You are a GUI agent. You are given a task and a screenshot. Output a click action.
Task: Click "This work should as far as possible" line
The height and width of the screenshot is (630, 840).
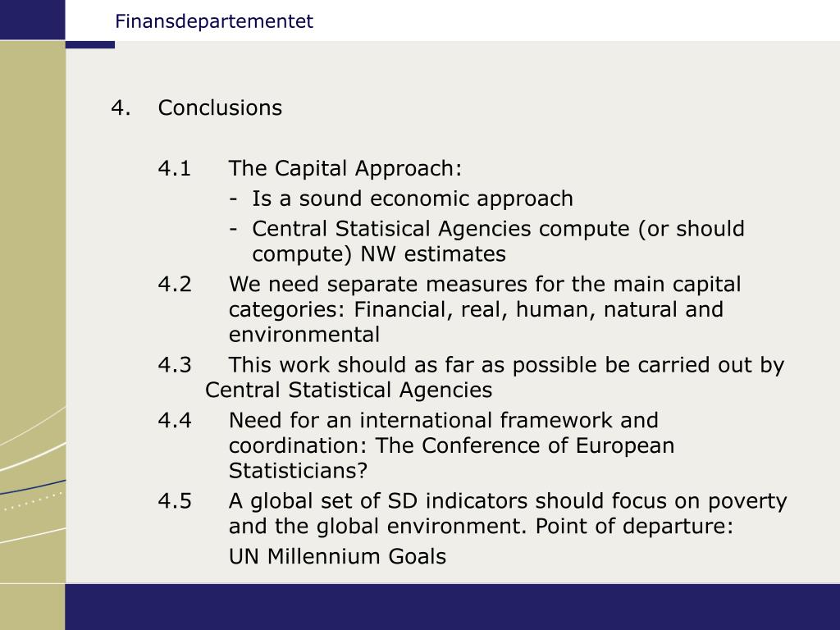tap(506, 365)
